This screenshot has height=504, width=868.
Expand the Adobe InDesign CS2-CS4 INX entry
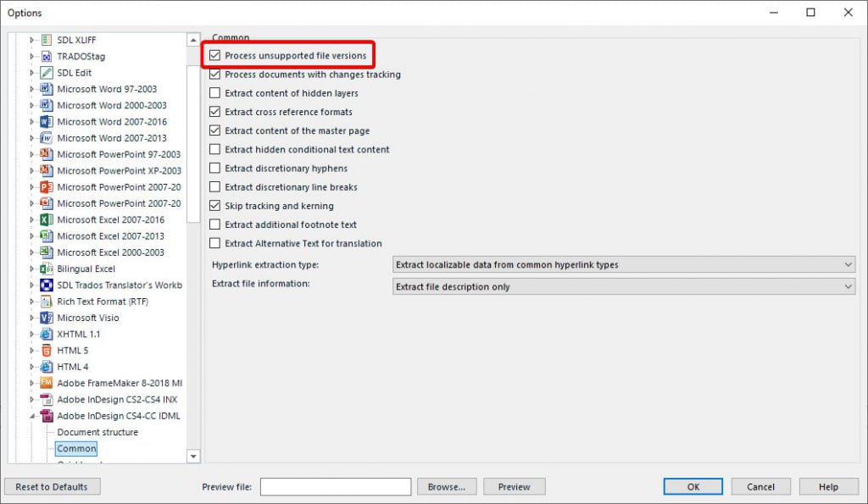point(32,399)
